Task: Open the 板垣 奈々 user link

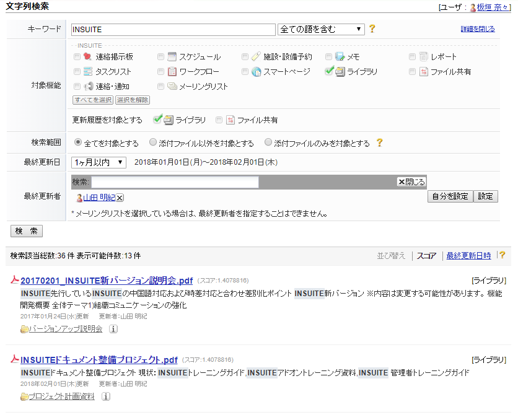Action: pos(494,7)
